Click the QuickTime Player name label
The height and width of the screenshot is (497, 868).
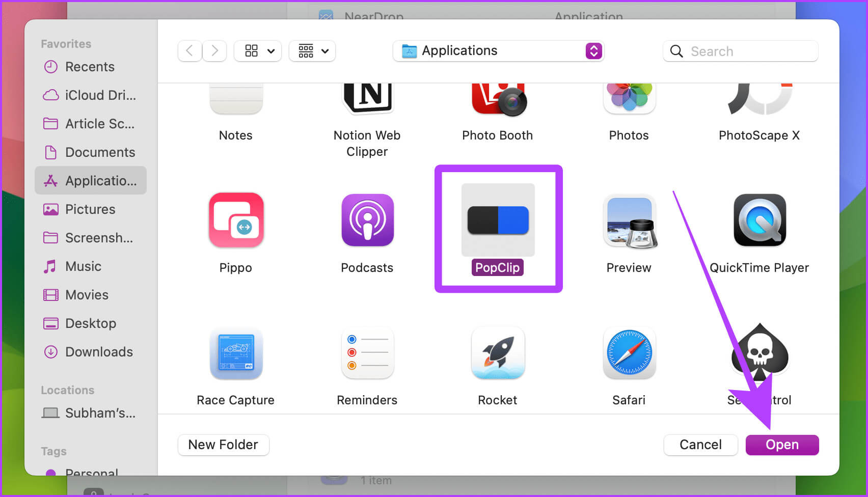click(759, 268)
